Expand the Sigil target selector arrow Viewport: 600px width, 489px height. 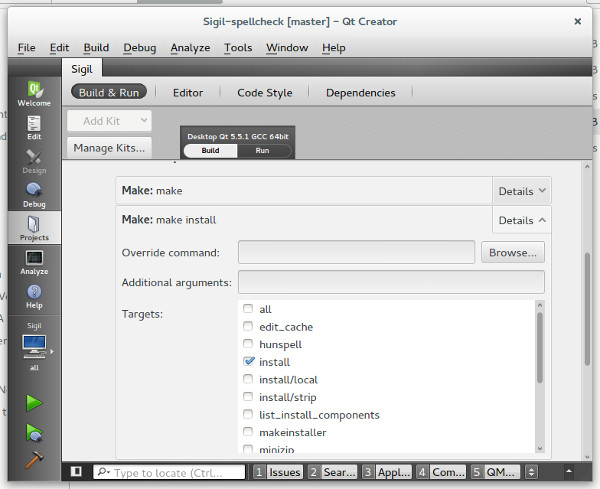tap(52, 351)
